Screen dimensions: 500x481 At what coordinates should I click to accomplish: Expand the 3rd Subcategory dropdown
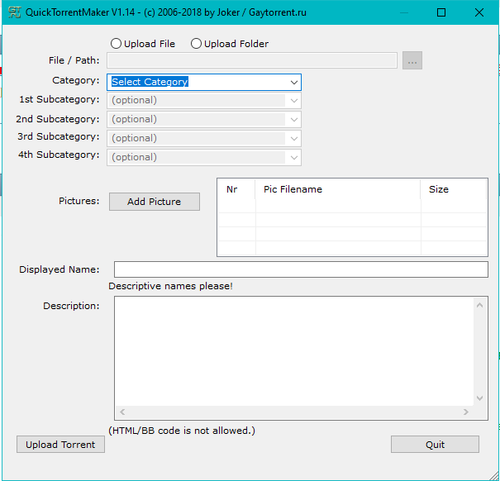click(204, 138)
